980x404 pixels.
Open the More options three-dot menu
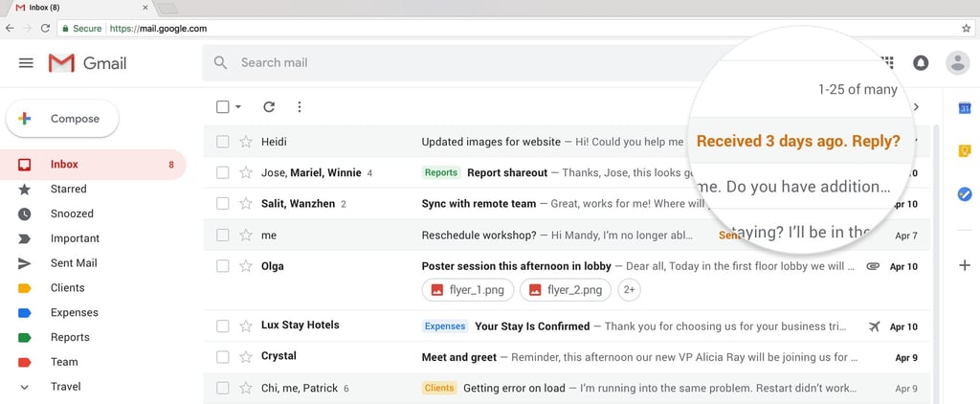click(300, 107)
